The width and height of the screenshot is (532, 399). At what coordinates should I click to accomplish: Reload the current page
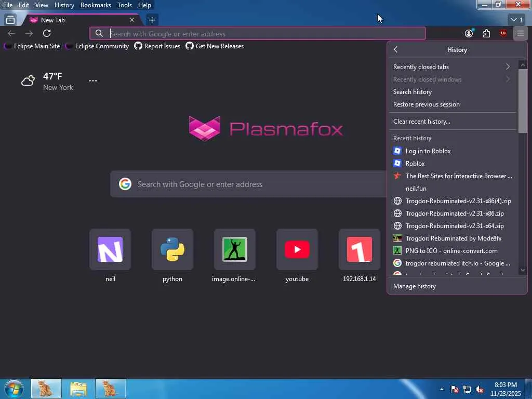[x=47, y=33]
